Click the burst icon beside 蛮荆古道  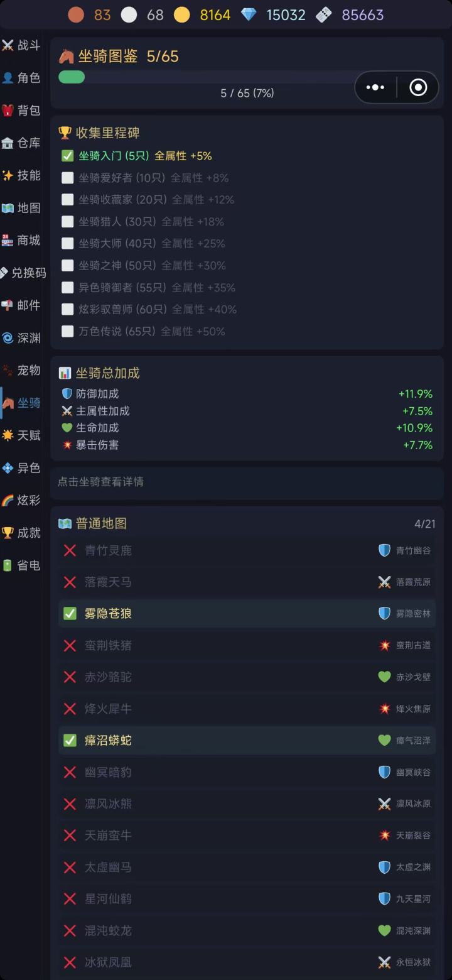[384, 645]
